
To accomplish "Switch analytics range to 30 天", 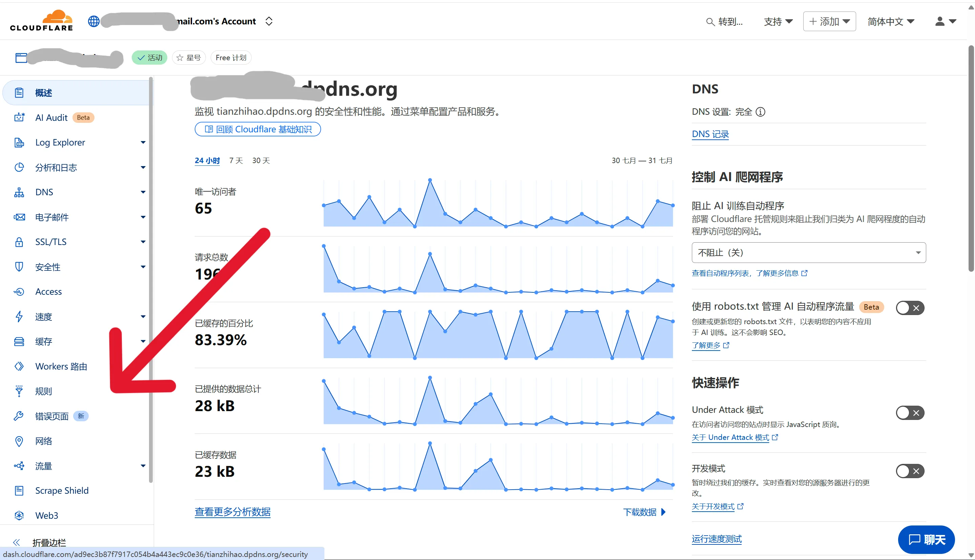I will pyautogui.click(x=260, y=161).
